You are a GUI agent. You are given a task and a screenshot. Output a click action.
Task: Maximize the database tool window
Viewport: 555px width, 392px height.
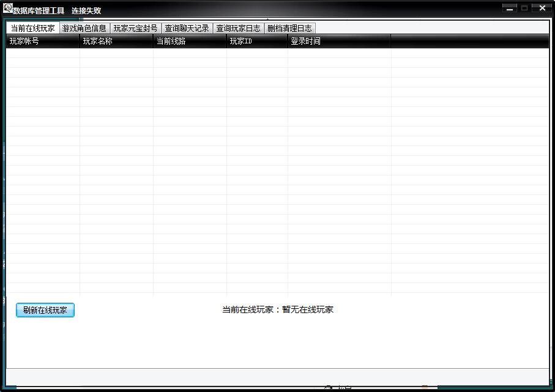tap(524, 9)
